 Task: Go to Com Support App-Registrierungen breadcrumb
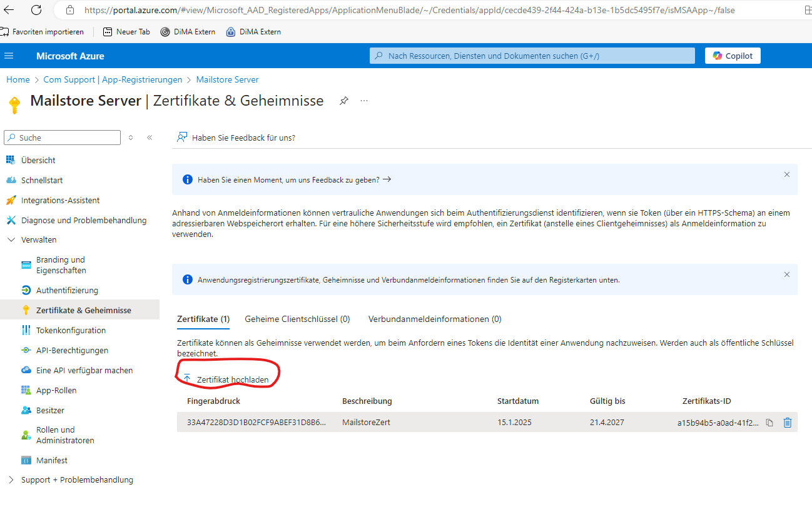point(113,79)
